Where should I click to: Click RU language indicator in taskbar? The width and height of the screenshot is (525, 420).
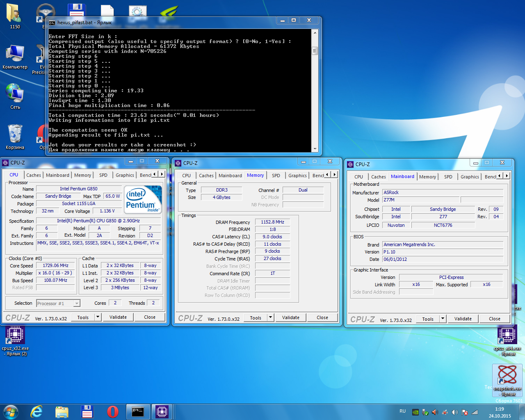click(403, 411)
